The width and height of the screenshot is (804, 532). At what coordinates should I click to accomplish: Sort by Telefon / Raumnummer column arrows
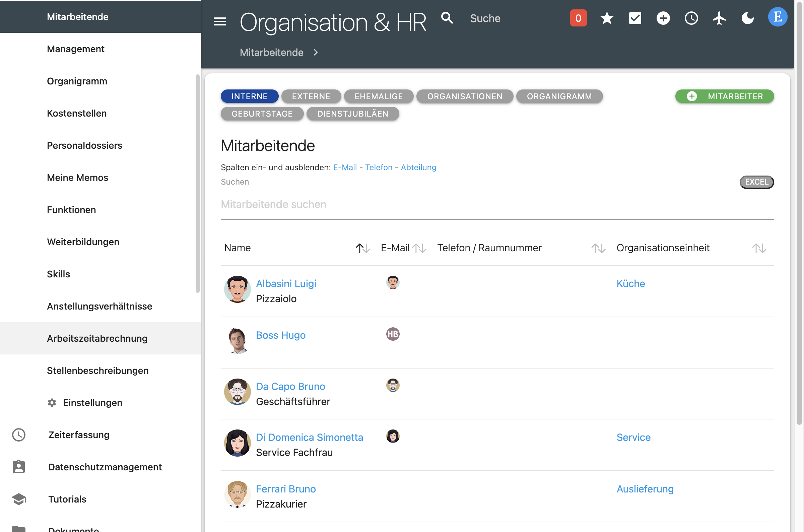(598, 248)
